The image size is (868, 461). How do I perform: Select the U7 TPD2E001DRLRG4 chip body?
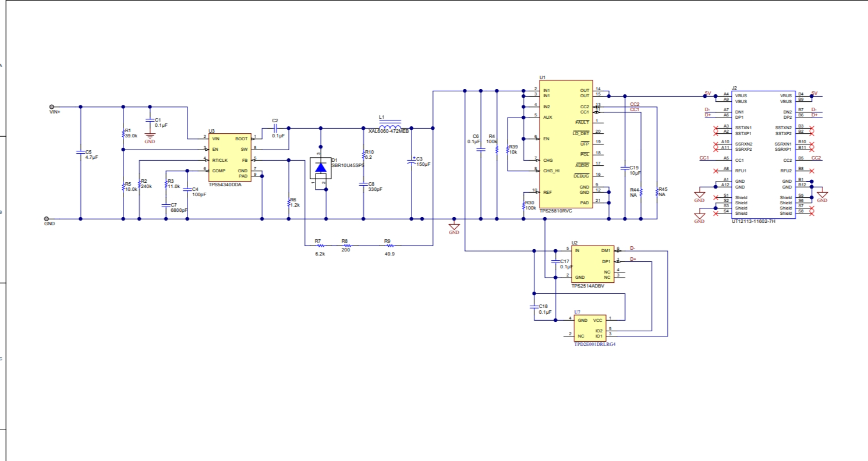589,328
